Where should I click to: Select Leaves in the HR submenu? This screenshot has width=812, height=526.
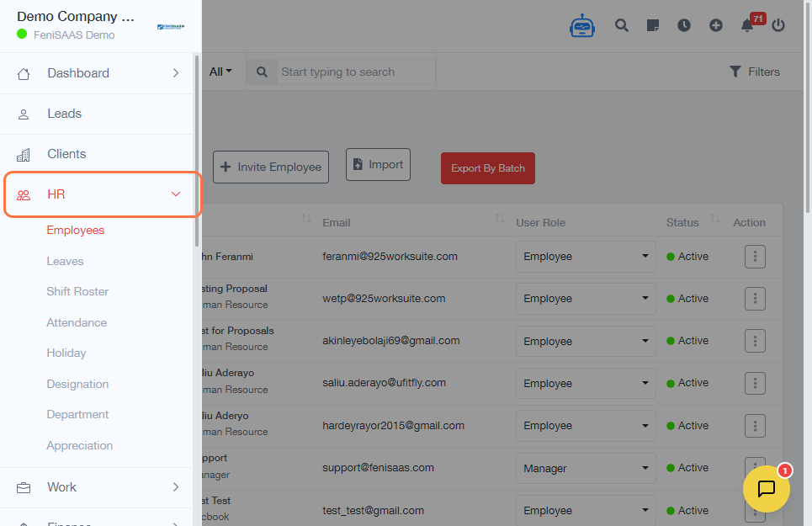(x=65, y=261)
